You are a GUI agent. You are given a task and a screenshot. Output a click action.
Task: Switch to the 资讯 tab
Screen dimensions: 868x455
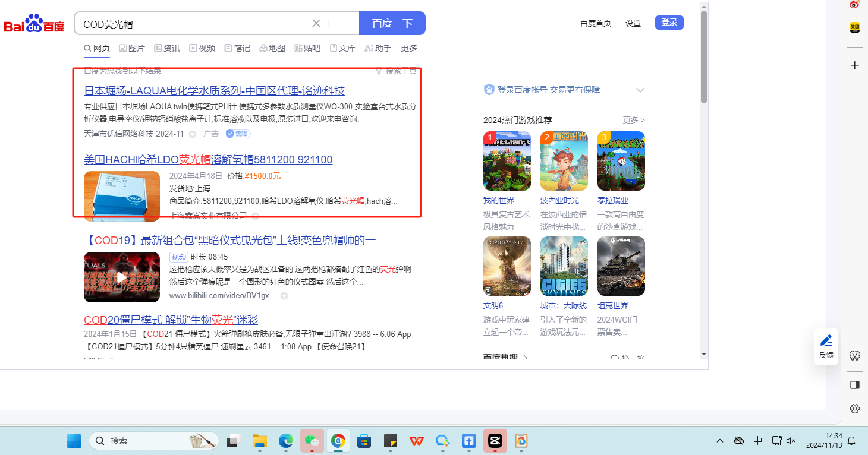pyautogui.click(x=167, y=48)
